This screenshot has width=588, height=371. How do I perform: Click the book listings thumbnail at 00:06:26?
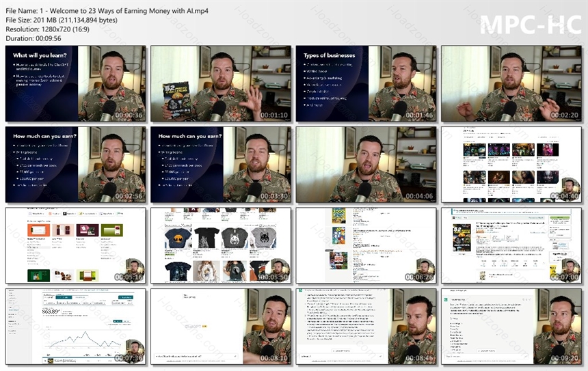pos(366,245)
